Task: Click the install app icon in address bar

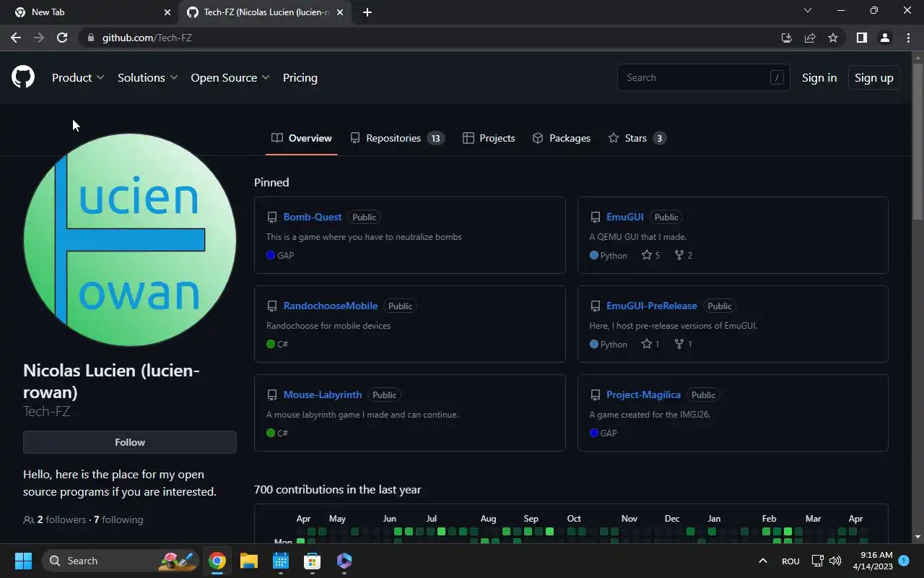Action: point(787,38)
